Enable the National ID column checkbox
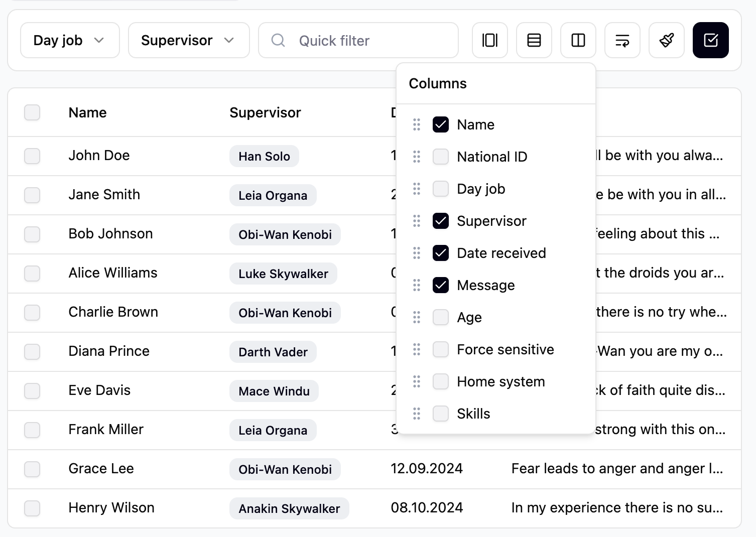 coord(440,157)
